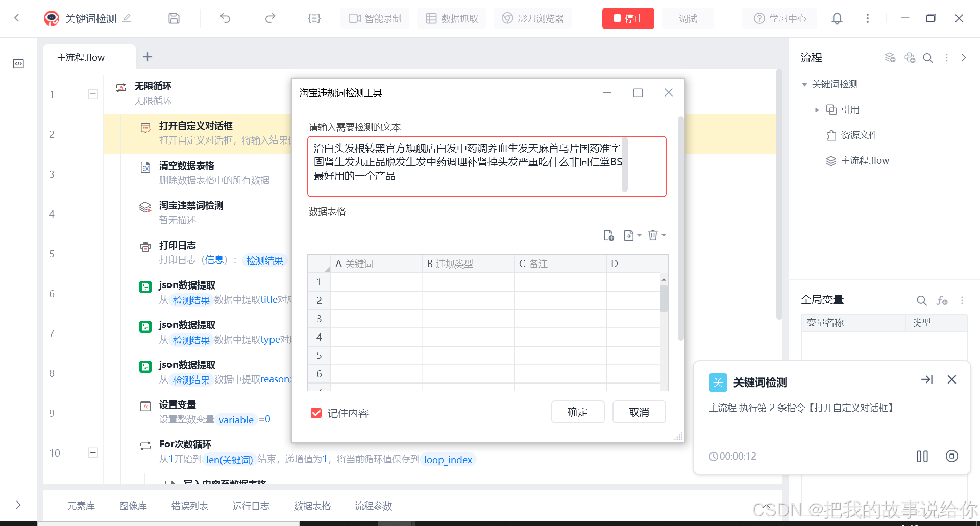Open the 学习中心 button

[x=780, y=18]
